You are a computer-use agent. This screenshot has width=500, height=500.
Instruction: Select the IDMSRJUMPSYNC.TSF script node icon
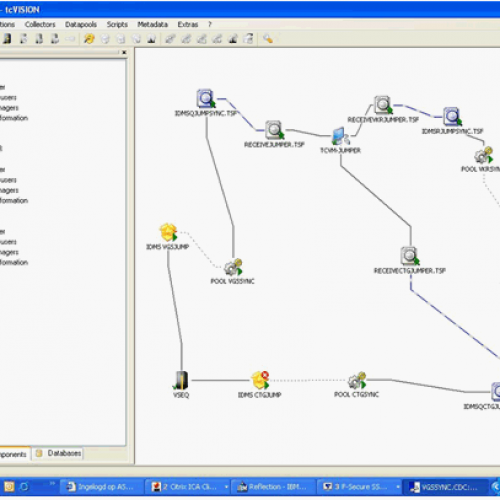click(x=452, y=117)
